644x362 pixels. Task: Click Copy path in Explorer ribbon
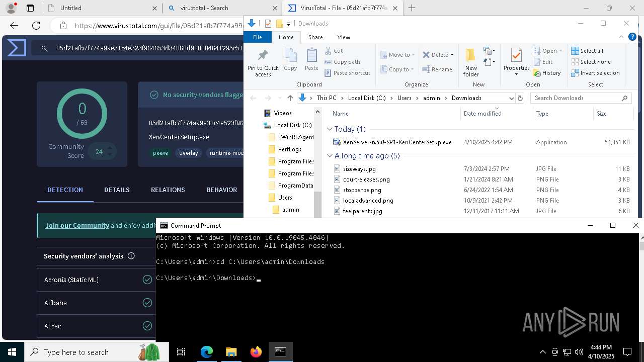point(342,62)
